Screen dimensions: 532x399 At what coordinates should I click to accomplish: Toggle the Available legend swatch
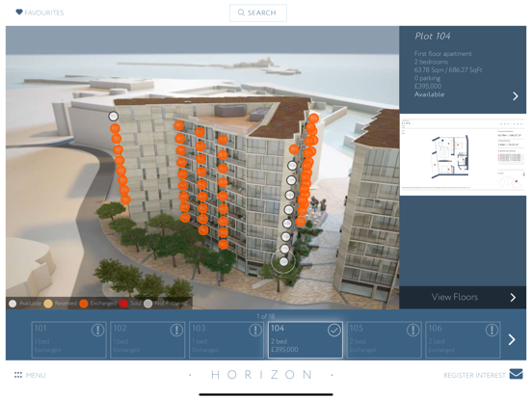coord(13,304)
